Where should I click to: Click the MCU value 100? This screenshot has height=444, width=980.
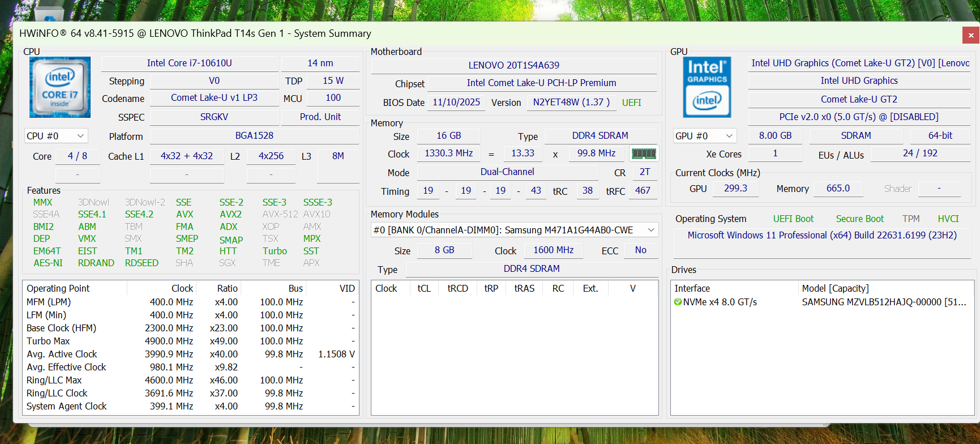pyautogui.click(x=333, y=98)
